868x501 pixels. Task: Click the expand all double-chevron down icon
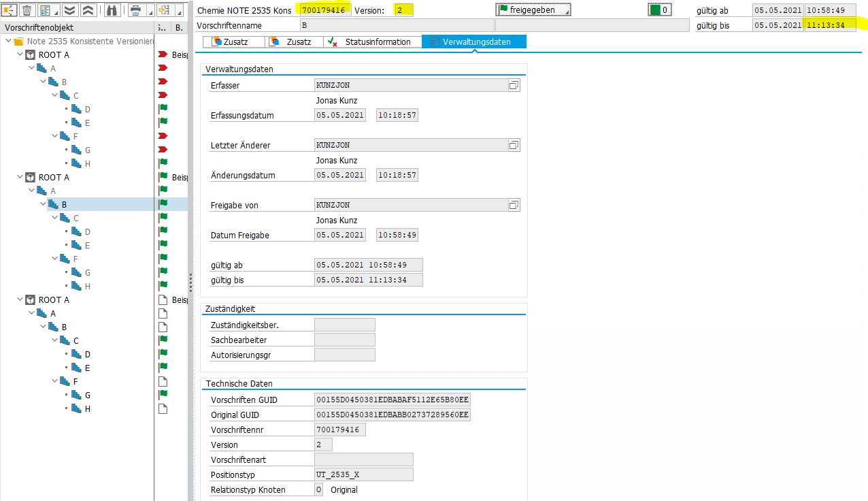pos(69,10)
